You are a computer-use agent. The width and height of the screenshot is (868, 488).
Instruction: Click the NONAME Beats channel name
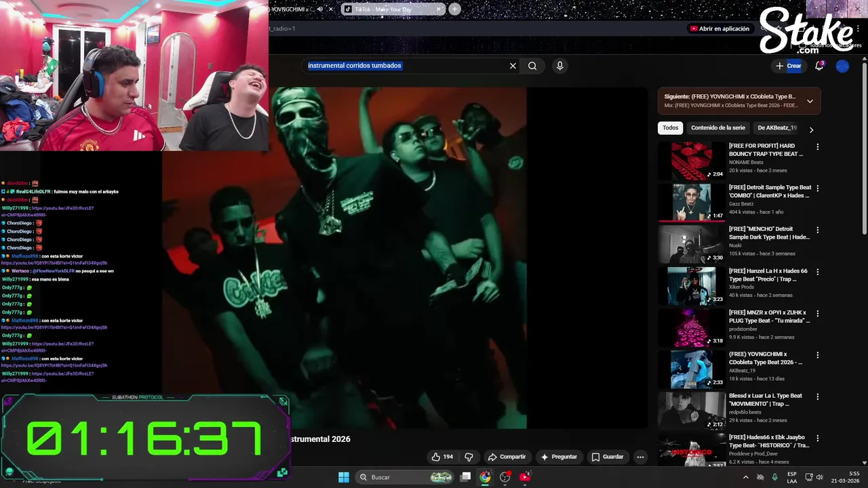pyautogui.click(x=746, y=162)
